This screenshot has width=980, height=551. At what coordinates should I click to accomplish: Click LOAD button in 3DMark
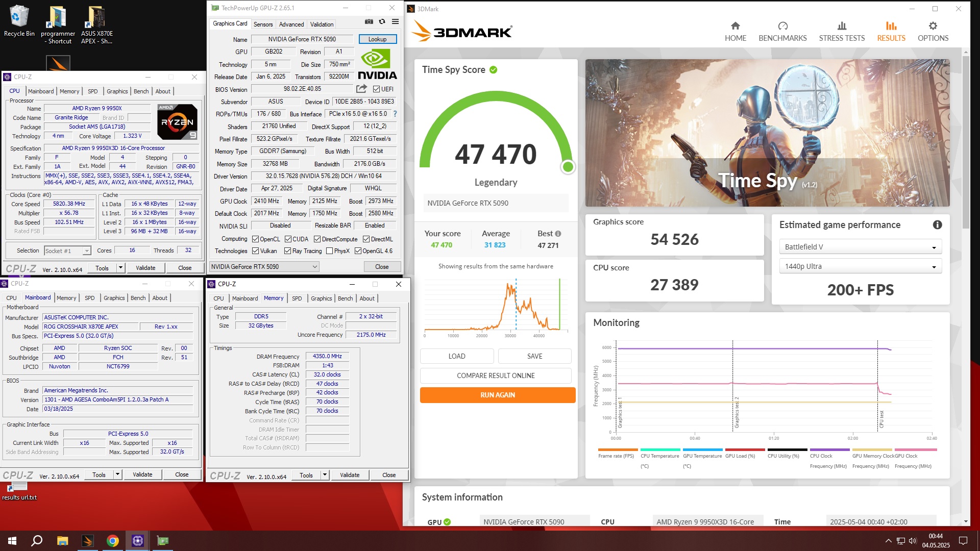[x=457, y=356]
